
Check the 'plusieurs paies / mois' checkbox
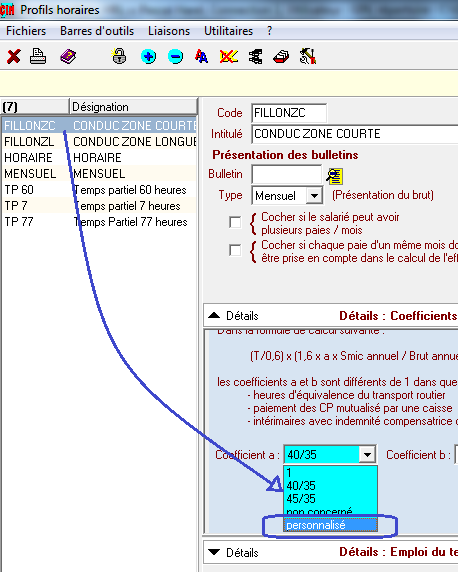[x=235, y=222]
